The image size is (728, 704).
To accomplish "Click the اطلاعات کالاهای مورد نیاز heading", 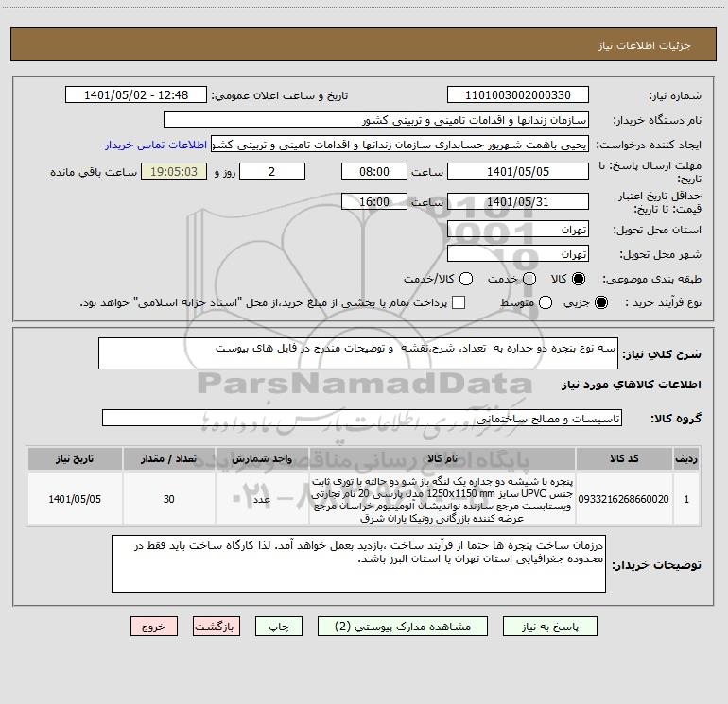I will 631,385.
